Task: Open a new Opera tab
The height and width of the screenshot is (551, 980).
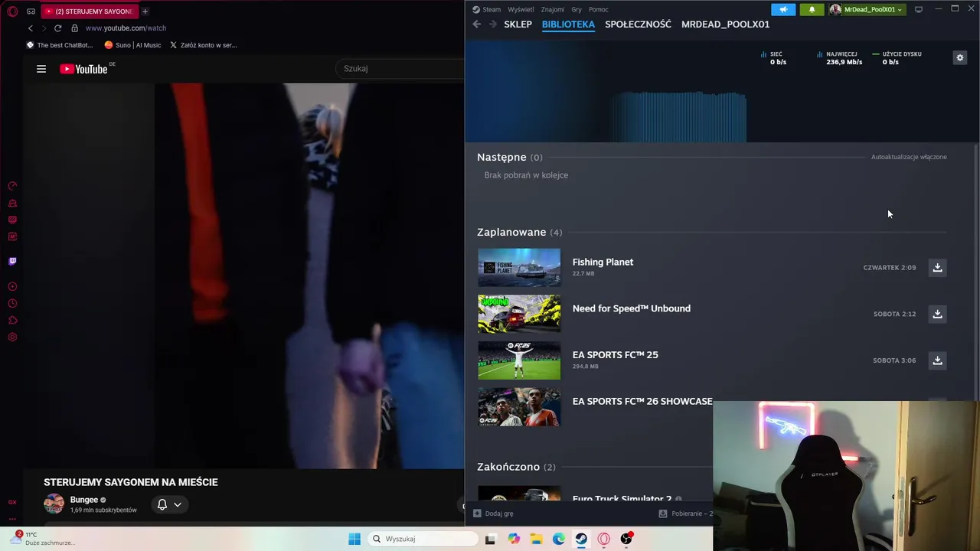Action: pos(145,11)
